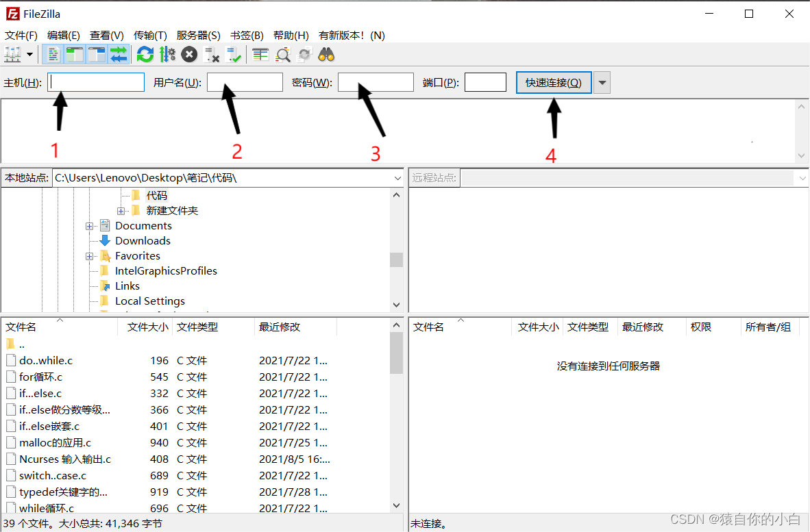Open the 服务器(S) menu
This screenshot has height=532, width=810.
coord(198,35)
